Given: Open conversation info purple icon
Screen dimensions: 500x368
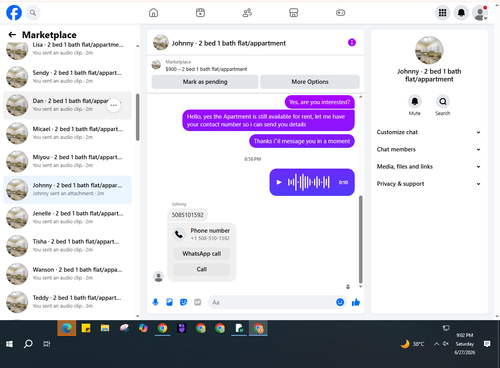Looking at the screenshot, I should click(x=352, y=42).
